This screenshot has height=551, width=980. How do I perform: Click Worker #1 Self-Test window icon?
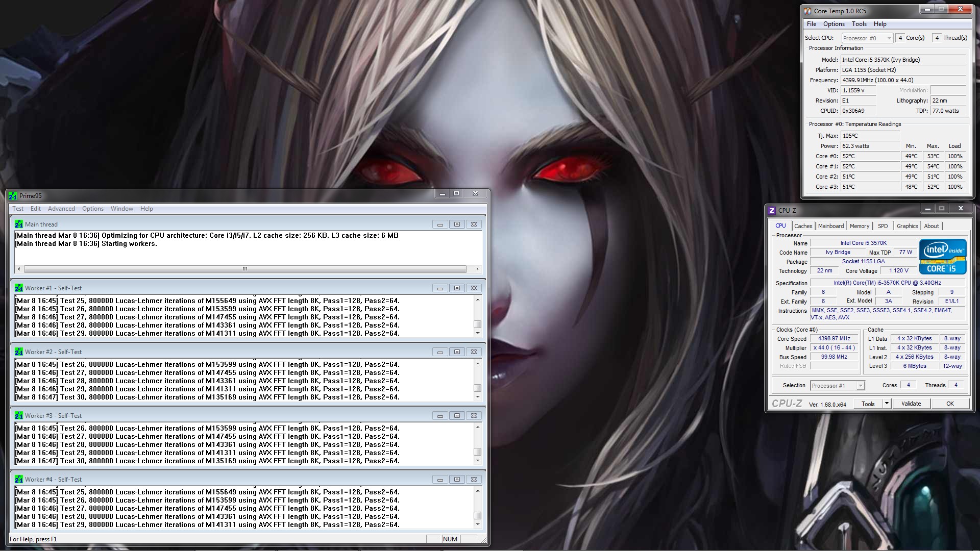point(19,288)
